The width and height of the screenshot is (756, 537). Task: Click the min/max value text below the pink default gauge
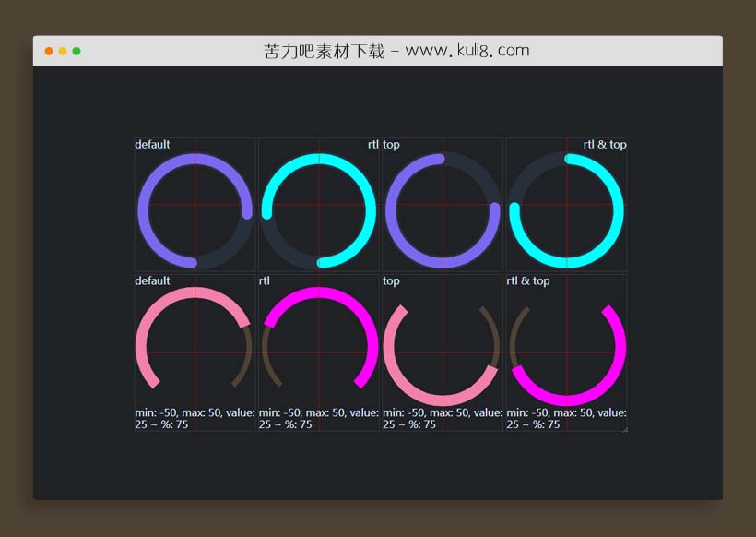195,419
